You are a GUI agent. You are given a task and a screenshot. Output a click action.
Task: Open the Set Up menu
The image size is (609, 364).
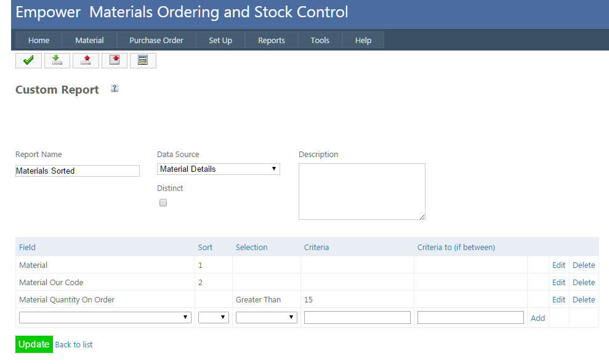(220, 40)
